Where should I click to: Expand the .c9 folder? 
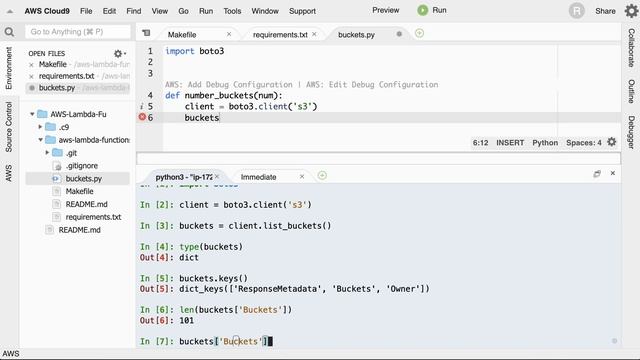point(40,127)
